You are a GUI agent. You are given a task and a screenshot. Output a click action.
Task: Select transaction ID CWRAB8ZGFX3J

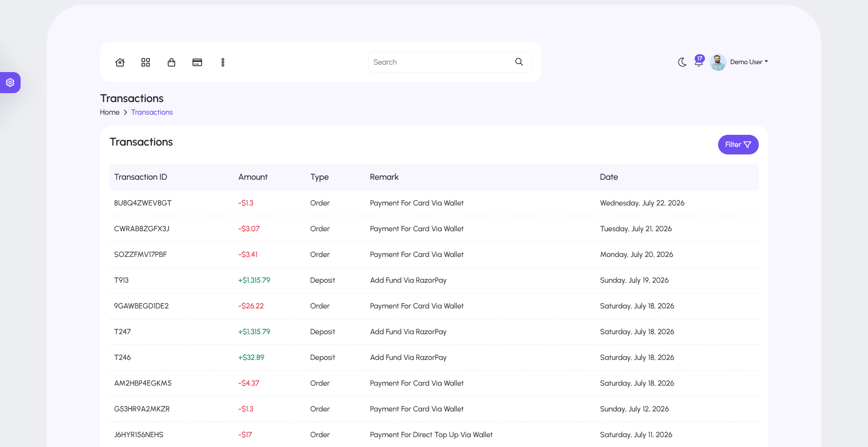[141, 229]
